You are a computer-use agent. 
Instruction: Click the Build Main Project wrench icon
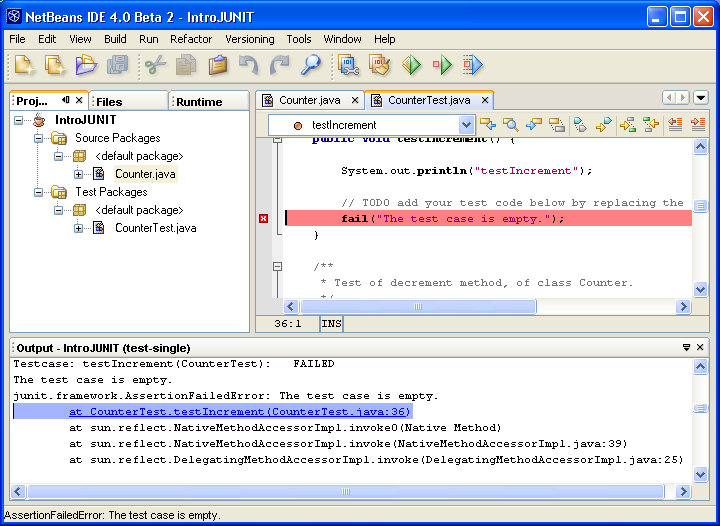point(349,64)
